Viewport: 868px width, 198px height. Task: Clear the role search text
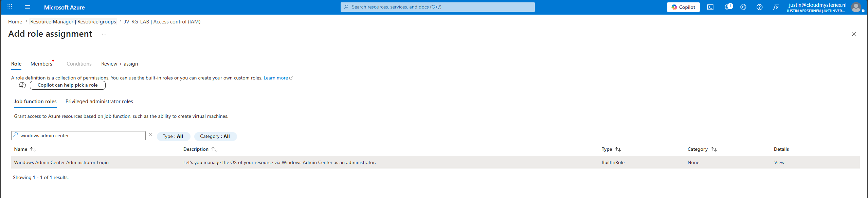coord(150,135)
